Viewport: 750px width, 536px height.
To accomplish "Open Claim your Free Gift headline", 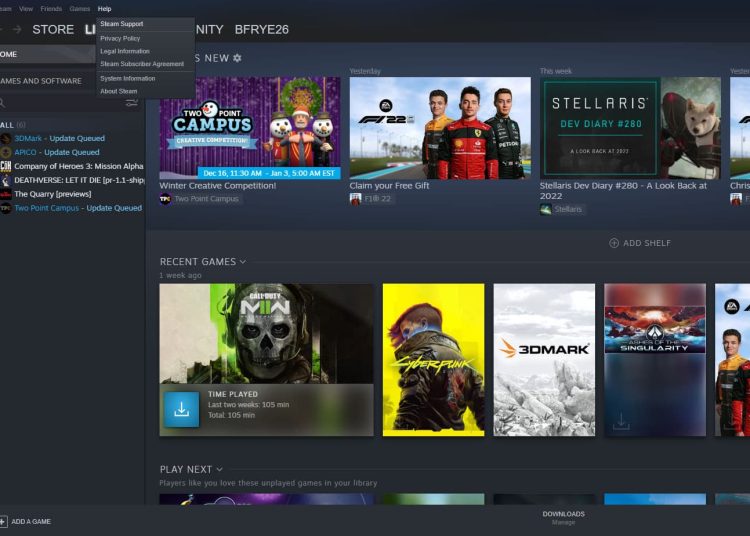I will (x=389, y=186).
